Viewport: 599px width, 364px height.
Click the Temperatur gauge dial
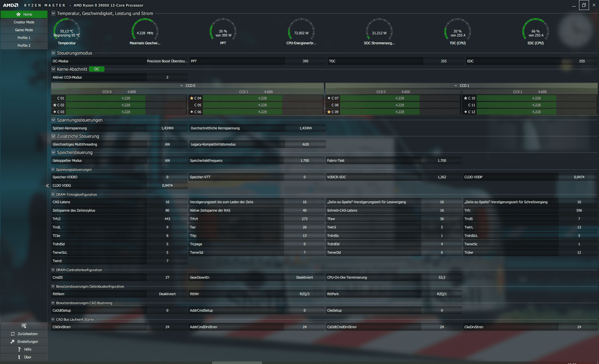click(67, 30)
